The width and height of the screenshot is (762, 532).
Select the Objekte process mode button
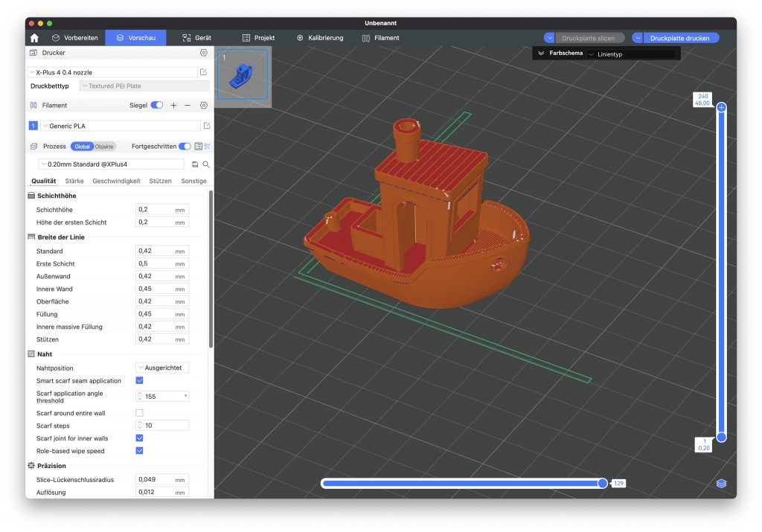pyautogui.click(x=104, y=147)
